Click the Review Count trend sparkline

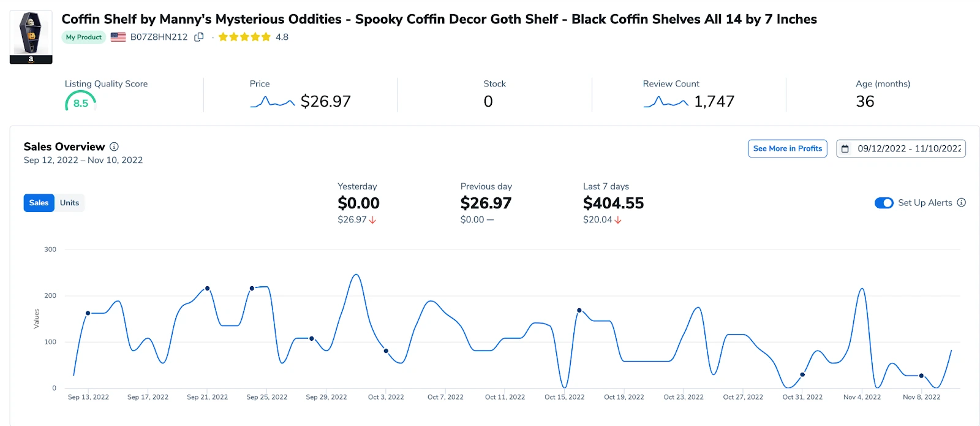666,102
